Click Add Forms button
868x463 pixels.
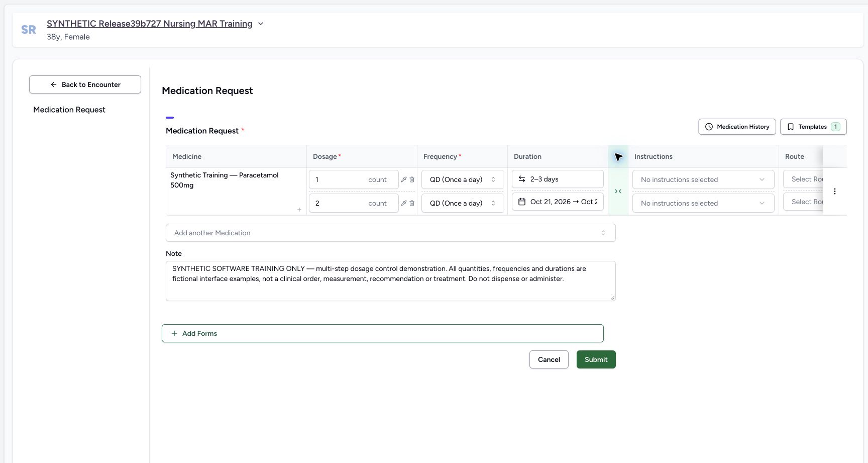[382, 333]
